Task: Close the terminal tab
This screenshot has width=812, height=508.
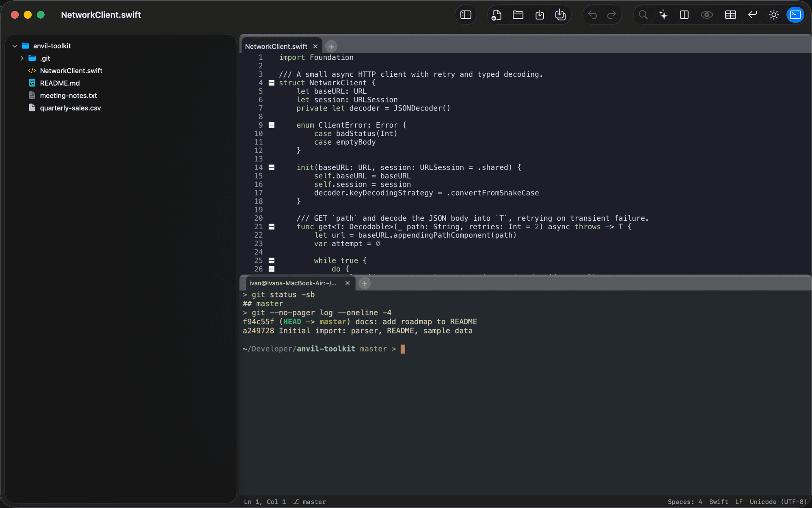Action: pos(348,283)
